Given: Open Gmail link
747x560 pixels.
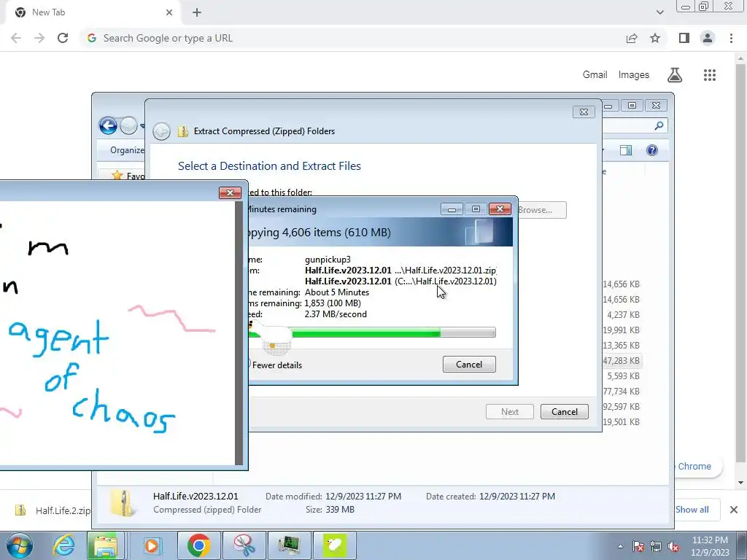Looking at the screenshot, I should [x=595, y=75].
